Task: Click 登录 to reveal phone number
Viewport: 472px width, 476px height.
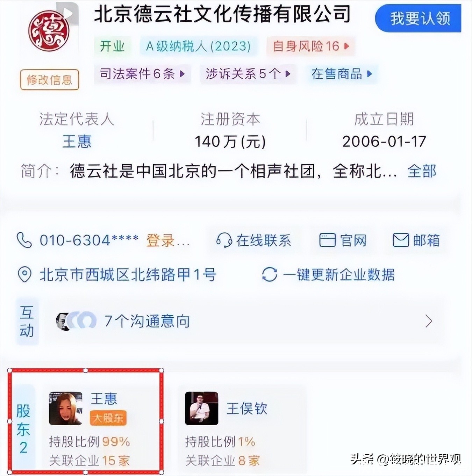Action: 160,240
